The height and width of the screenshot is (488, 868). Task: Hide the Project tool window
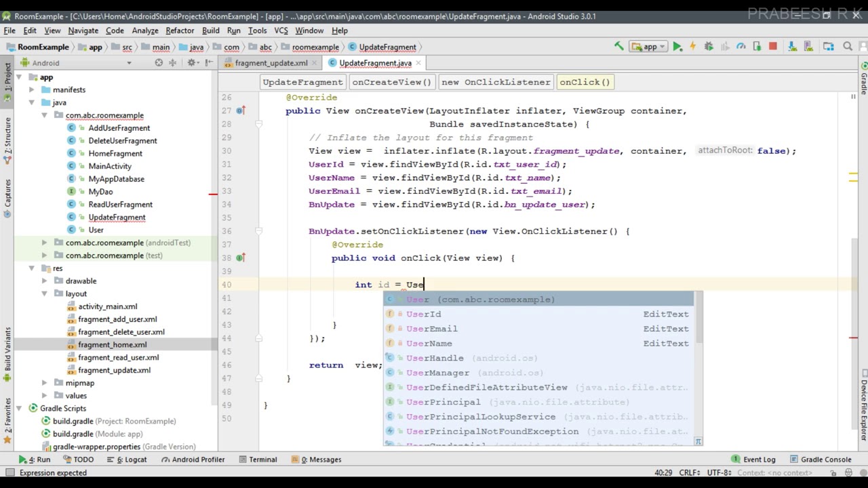pyautogui.click(x=209, y=63)
